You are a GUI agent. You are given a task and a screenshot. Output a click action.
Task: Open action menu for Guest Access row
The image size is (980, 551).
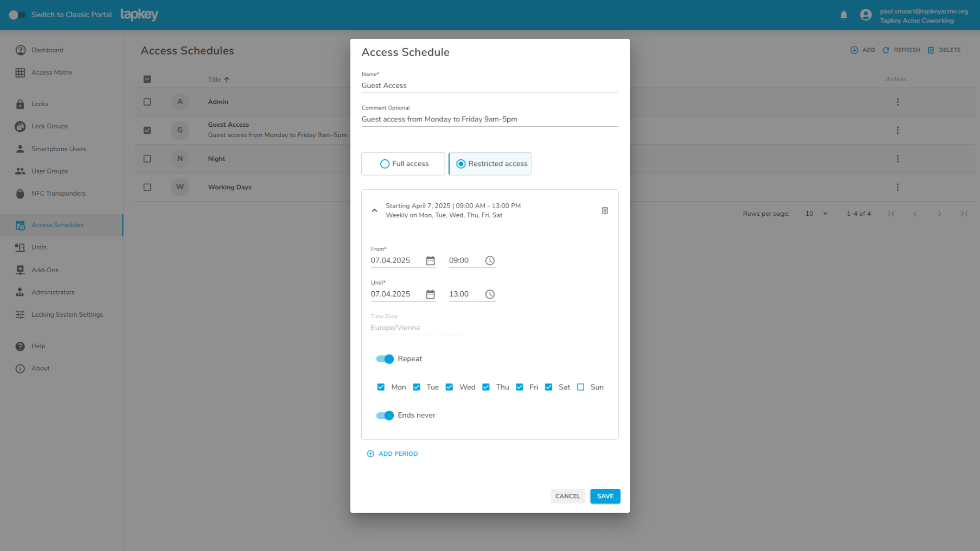point(898,131)
